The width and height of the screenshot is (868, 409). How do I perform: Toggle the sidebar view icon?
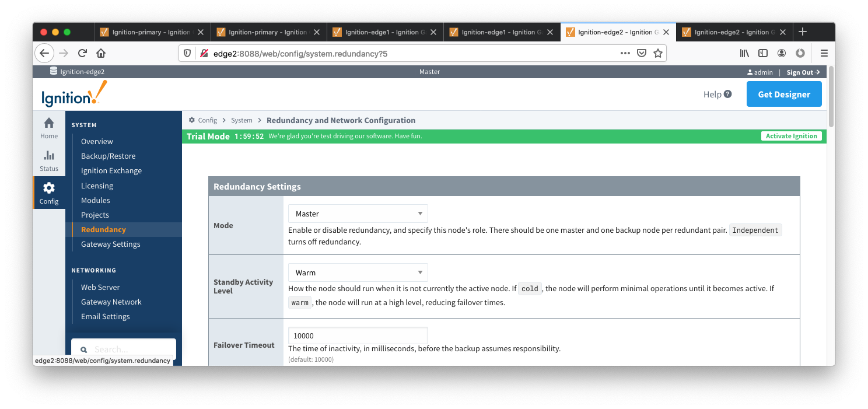tap(763, 53)
